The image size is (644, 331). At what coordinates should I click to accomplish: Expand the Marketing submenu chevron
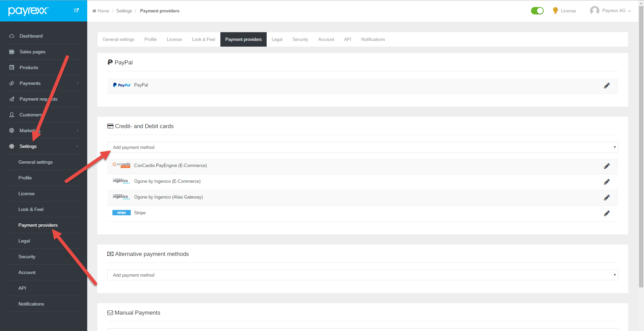(77, 130)
